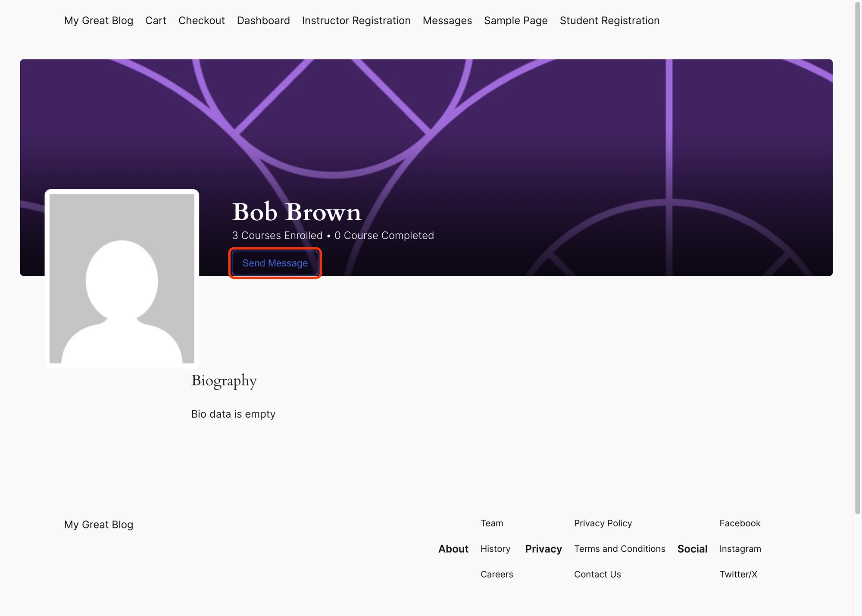Go to Student Registration page
862x616 pixels.
[x=610, y=21]
